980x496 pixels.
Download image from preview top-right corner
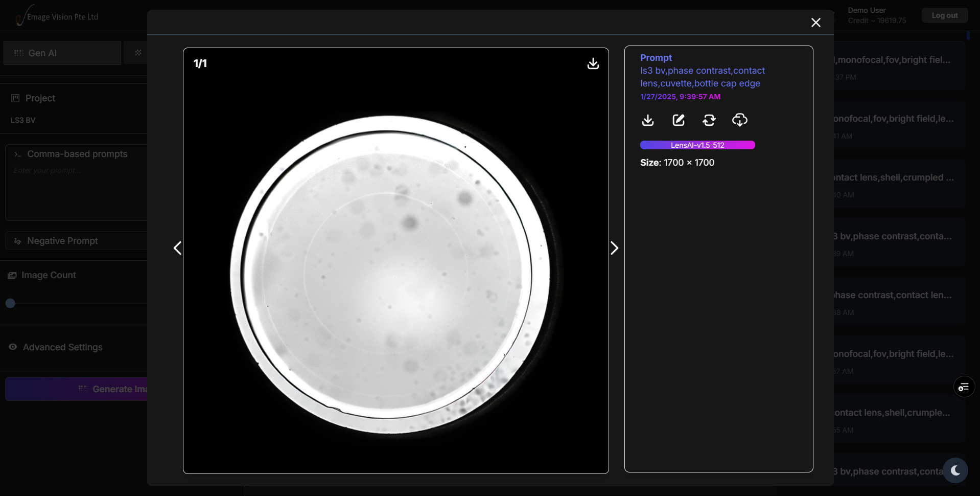pyautogui.click(x=593, y=63)
